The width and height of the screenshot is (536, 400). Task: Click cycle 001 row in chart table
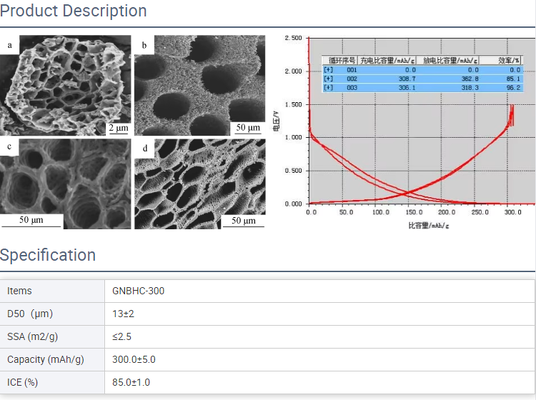pos(423,70)
